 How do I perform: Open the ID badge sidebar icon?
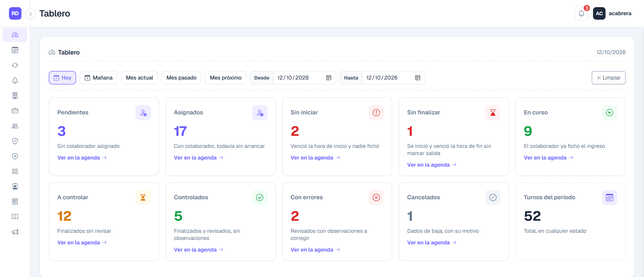(x=15, y=186)
